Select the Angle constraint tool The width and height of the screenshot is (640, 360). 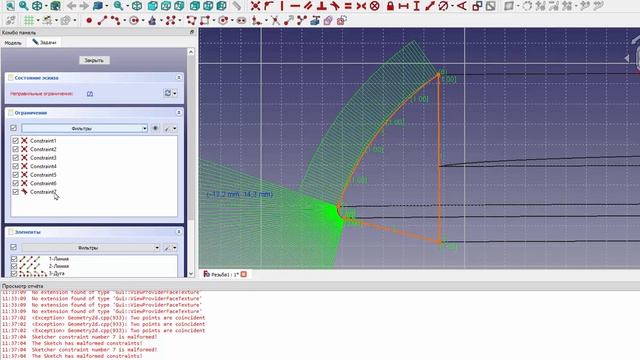coord(461,6)
